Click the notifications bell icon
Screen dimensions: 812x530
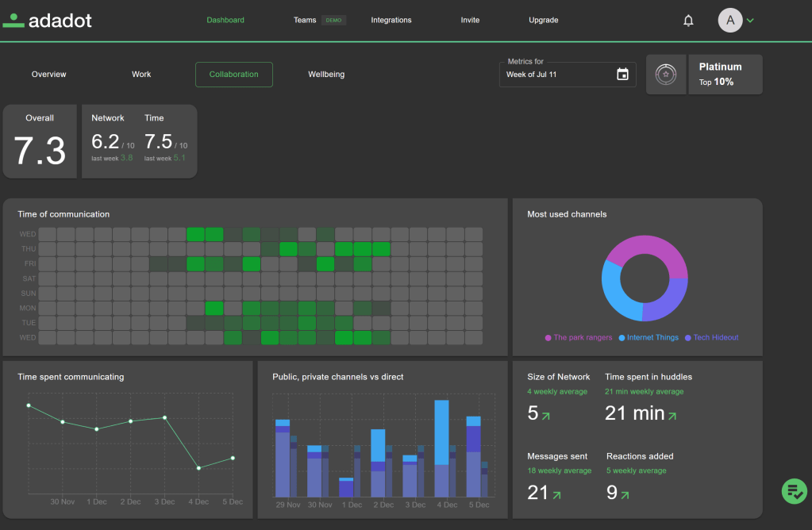(688, 21)
